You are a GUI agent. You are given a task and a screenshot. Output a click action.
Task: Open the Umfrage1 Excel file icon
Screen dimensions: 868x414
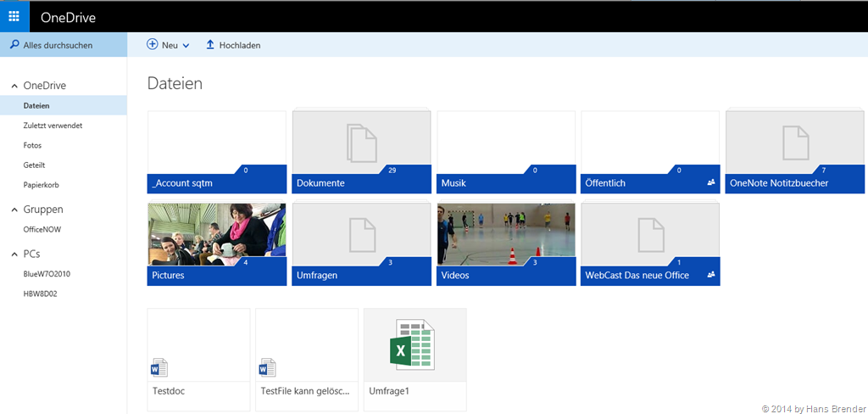414,345
